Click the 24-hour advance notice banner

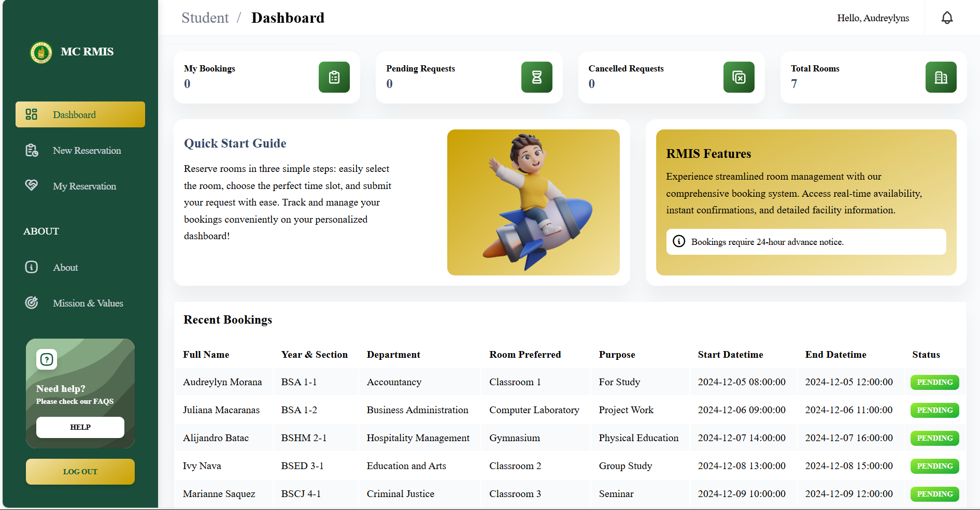click(x=806, y=242)
